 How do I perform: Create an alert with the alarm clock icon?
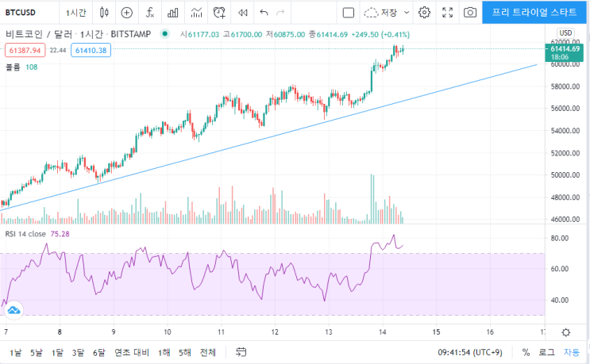tap(219, 13)
